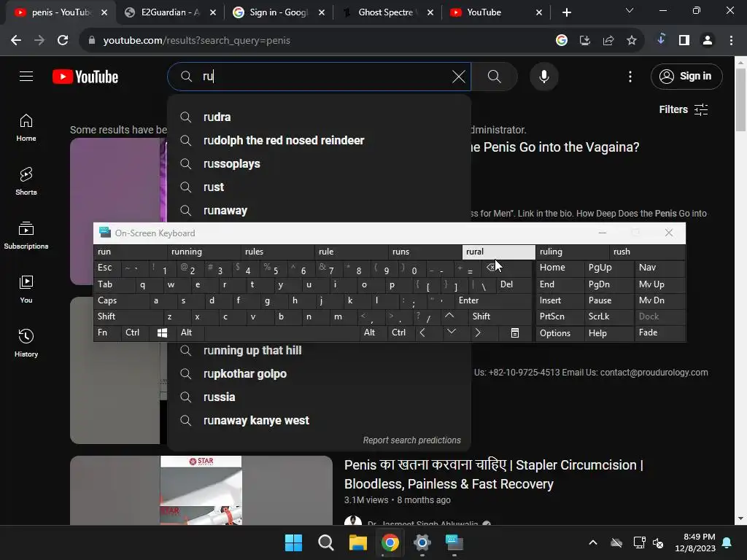The image size is (747, 560).
Task: Select the 'rudra' search suggestion
Action: tap(319, 117)
